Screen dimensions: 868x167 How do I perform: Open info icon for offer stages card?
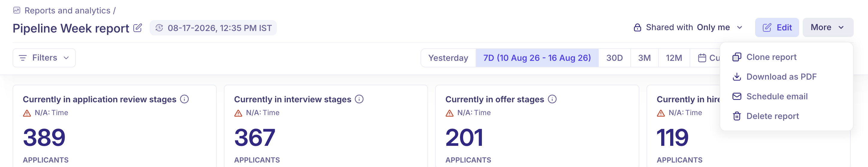(x=552, y=99)
